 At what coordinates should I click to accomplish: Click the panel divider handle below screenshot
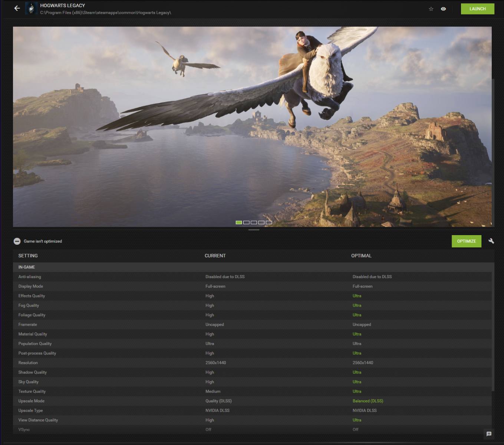254,230
